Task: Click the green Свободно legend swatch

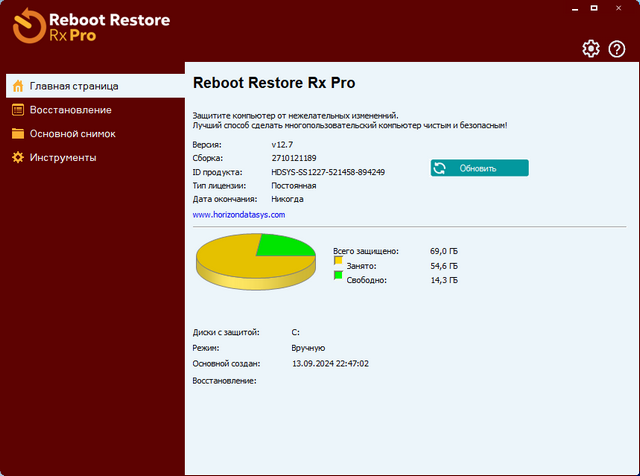Action: tap(338, 275)
